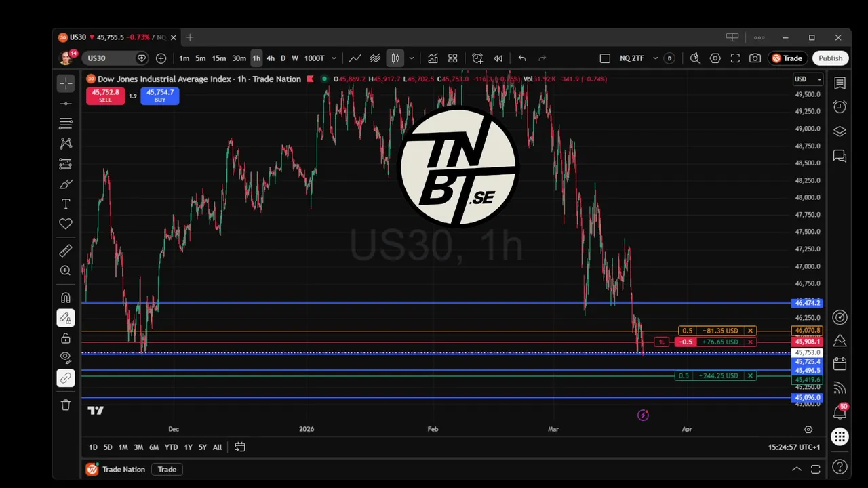The image size is (868, 488).
Task: Open the object tree layers panel
Action: [840, 131]
